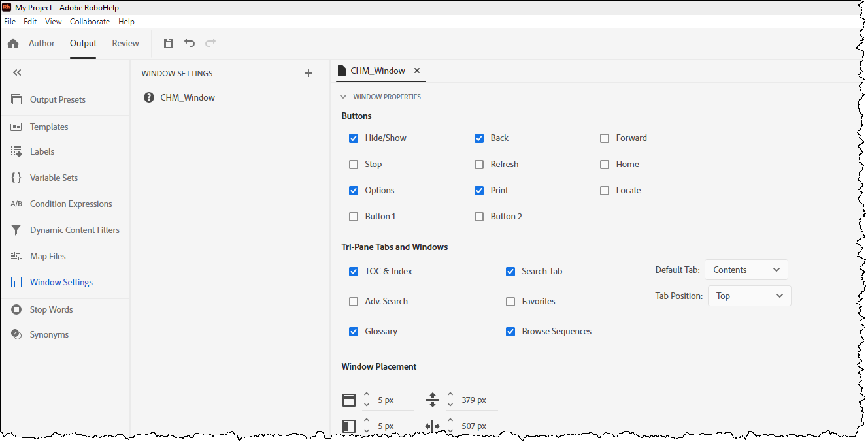
Task: Open the Collaborate menu
Action: click(90, 22)
